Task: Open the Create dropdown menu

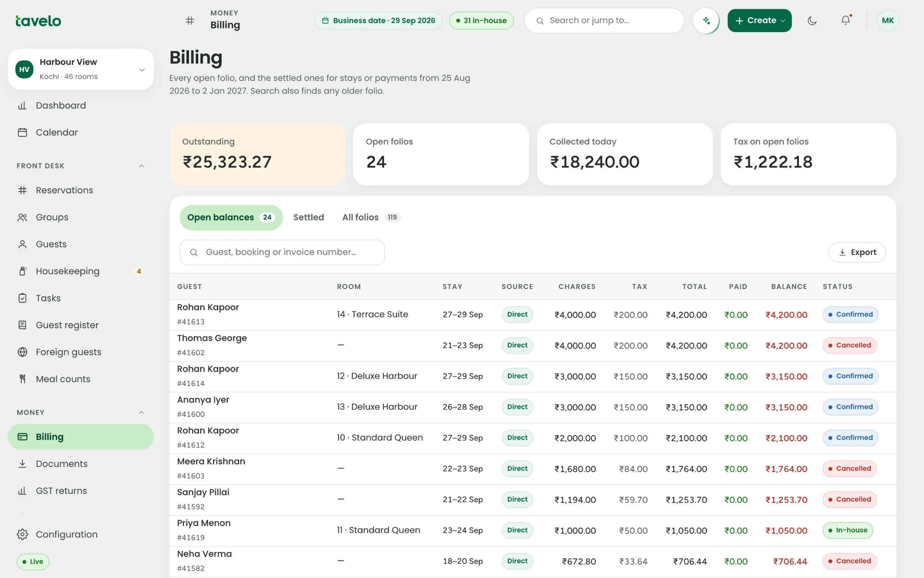Action: click(759, 20)
